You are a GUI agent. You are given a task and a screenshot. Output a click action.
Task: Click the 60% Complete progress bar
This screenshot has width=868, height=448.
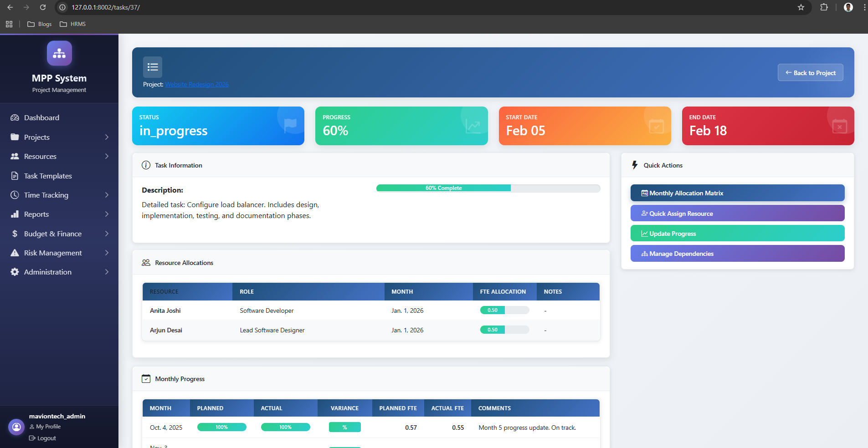[x=488, y=188]
